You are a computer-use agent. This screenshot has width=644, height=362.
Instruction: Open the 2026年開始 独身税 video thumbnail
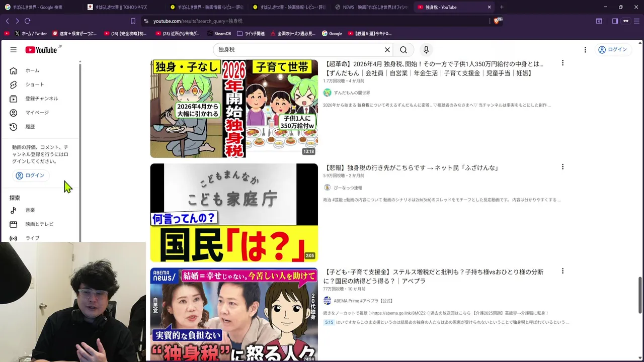234,109
